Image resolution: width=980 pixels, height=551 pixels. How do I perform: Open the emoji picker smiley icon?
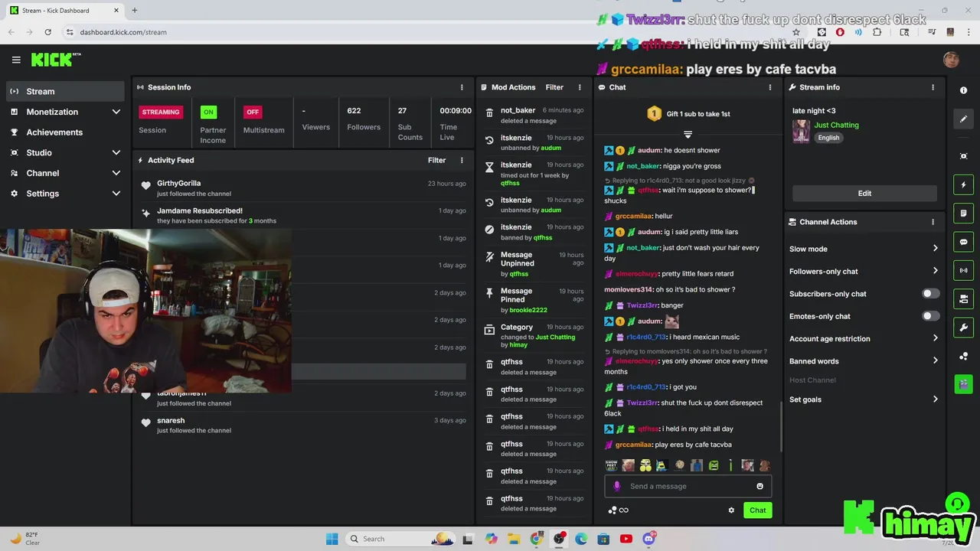759,486
